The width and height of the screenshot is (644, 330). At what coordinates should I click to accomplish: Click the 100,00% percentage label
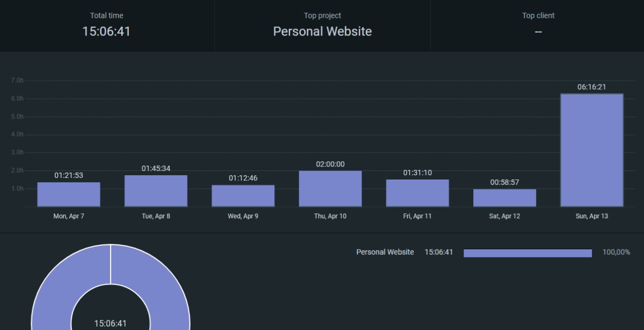pos(616,252)
